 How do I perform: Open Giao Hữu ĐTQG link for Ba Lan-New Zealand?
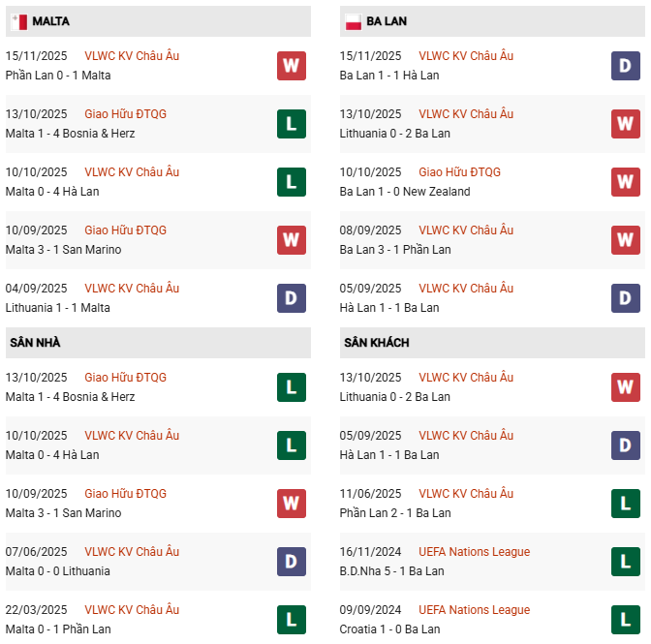[460, 172]
